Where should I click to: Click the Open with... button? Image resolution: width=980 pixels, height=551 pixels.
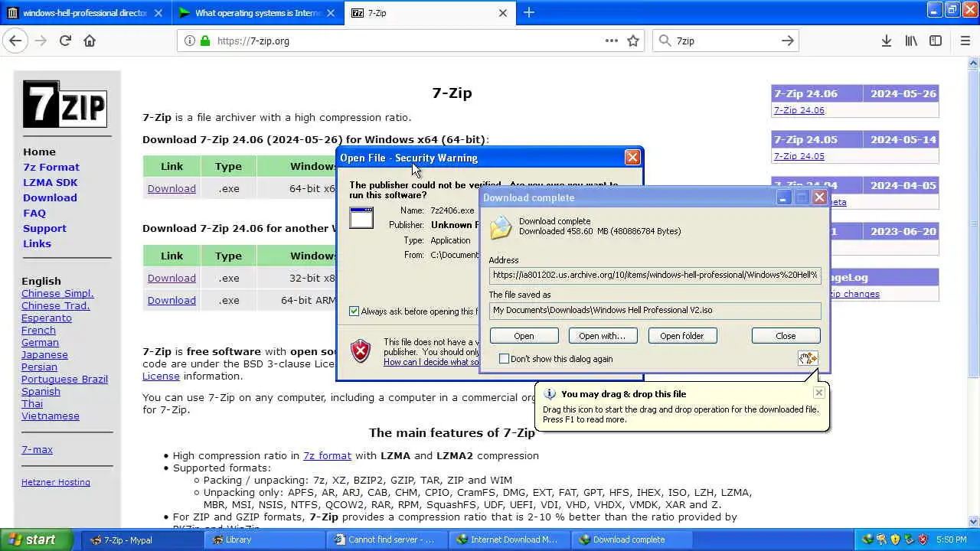[602, 335]
